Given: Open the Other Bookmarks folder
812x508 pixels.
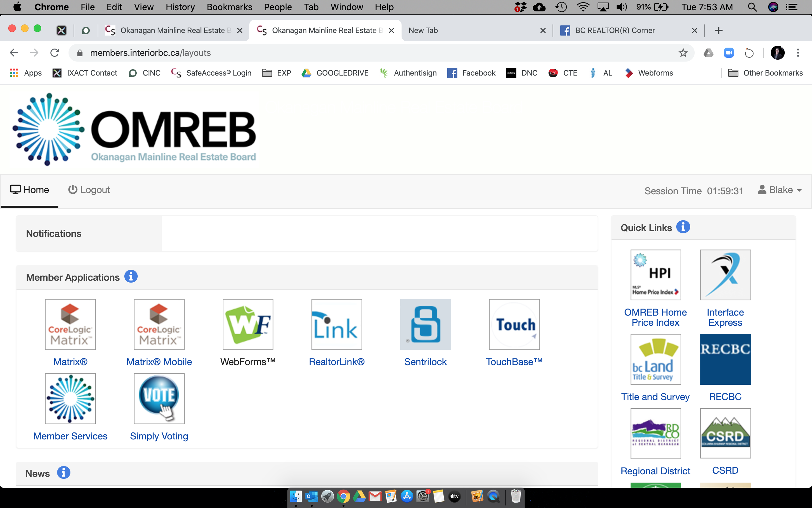Looking at the screenshot, I should [x=766, y=73].
